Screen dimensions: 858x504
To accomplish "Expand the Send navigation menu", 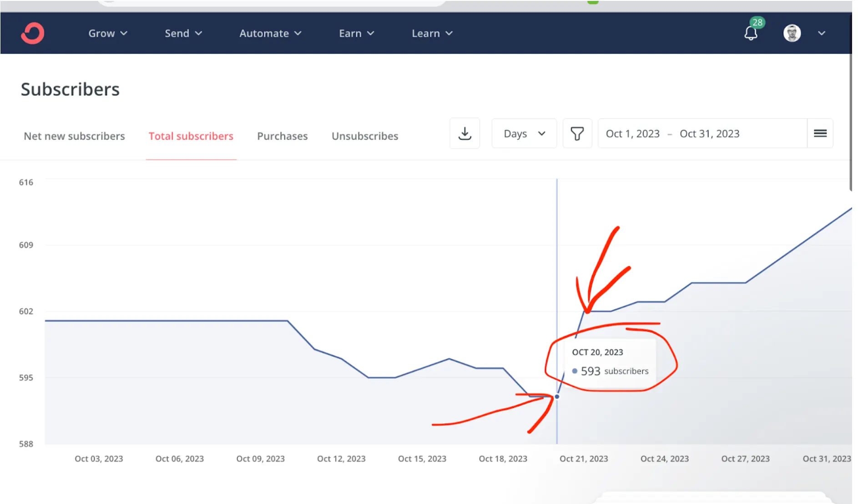I will point(183,33).
